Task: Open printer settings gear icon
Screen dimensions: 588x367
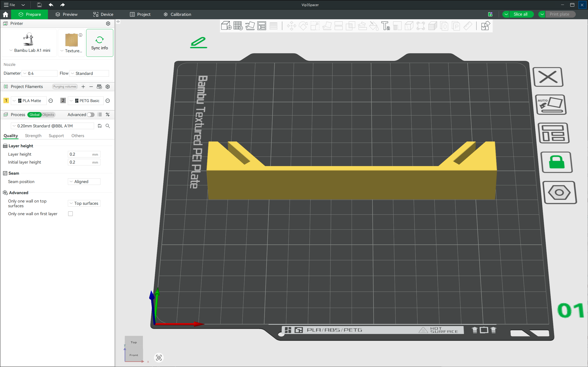Action: click(108, 24)
